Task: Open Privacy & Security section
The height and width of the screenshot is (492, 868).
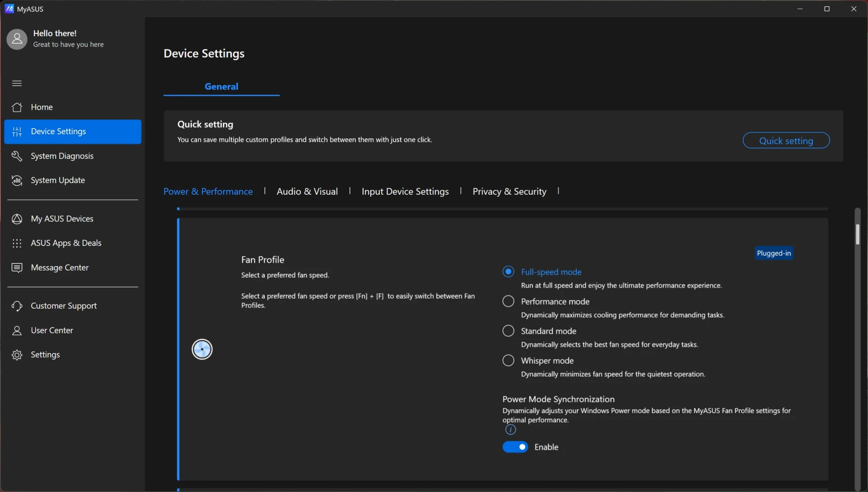Action: click(509, 192)
